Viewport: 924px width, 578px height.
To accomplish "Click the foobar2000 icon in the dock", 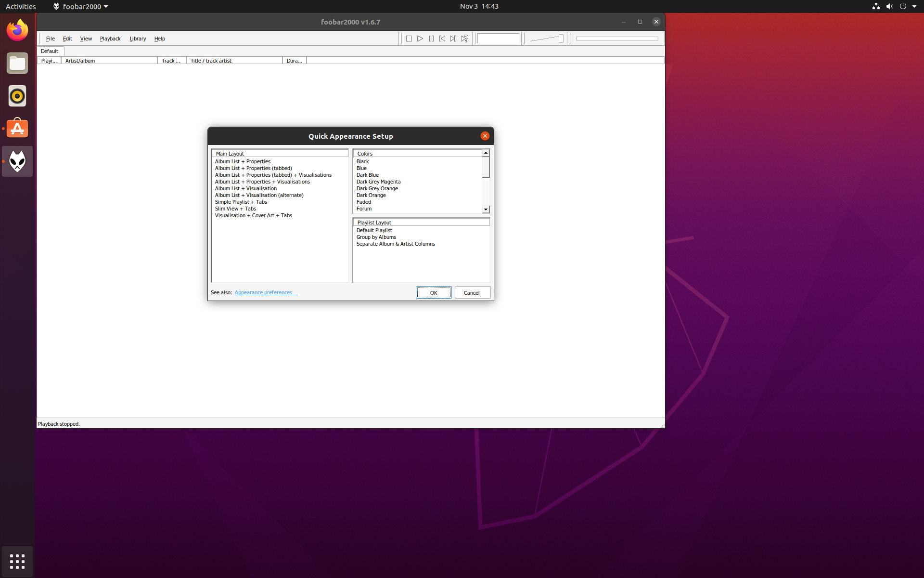I will [x=17, y=161].
